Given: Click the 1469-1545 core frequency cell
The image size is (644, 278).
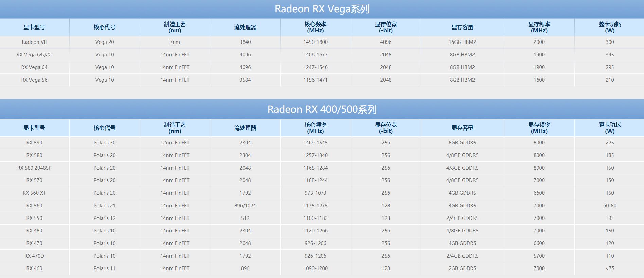Looking at the screenshot, I should 316,143.
